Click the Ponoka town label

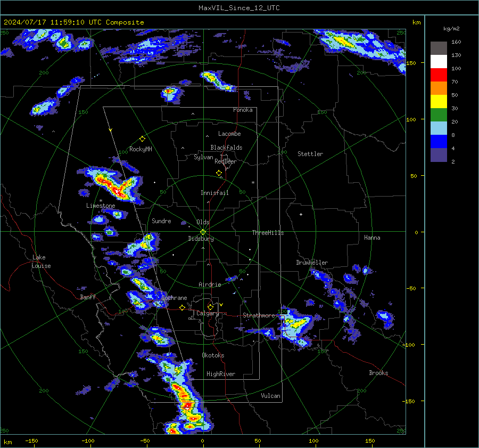point(243,110)
